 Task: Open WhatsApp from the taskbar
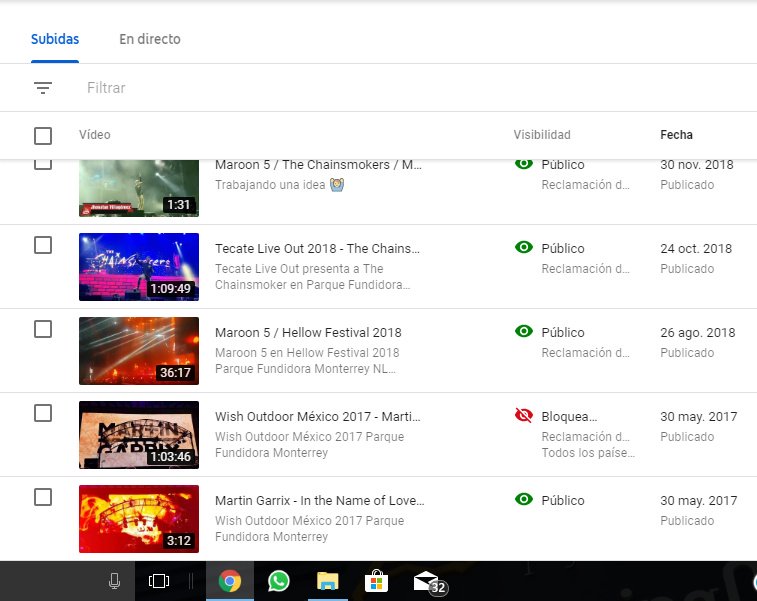tap(279, 581)
